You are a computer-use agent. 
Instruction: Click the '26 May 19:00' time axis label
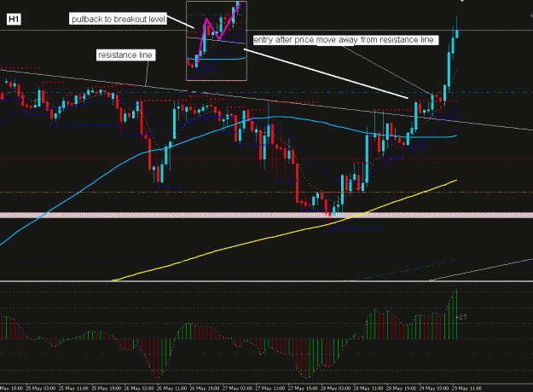click(x=205, y=389)
